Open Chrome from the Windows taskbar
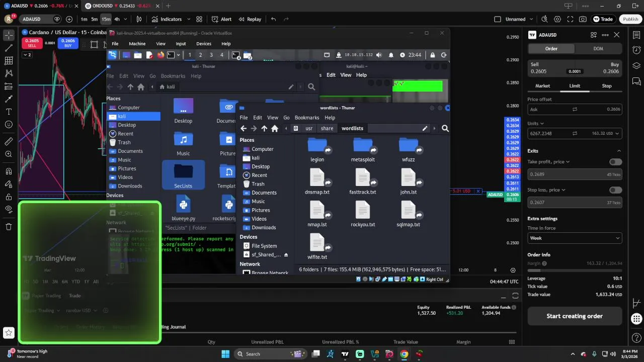 (x=404, y=354)
